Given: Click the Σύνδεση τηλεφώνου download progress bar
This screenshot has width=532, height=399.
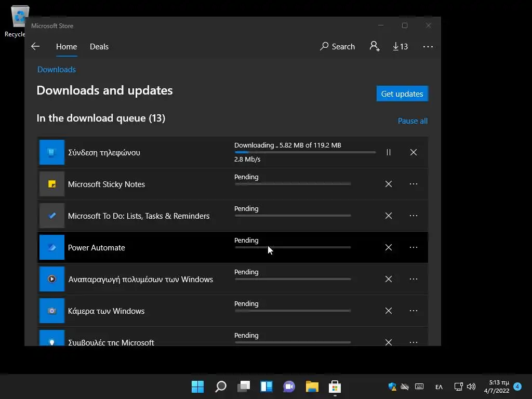Looking at the screenshot, I should pyautogui.click(x=305, y=152).
